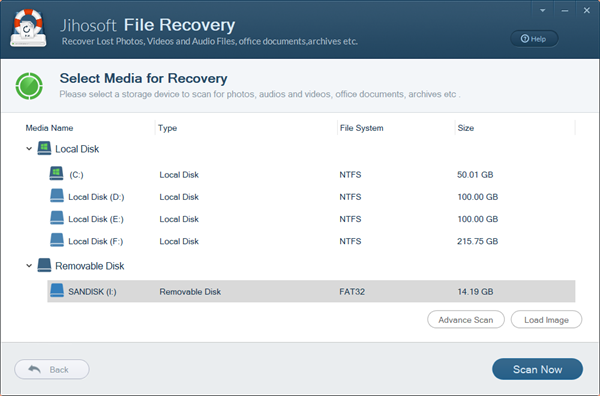Select the (C:) drive row

coord(311,174)
